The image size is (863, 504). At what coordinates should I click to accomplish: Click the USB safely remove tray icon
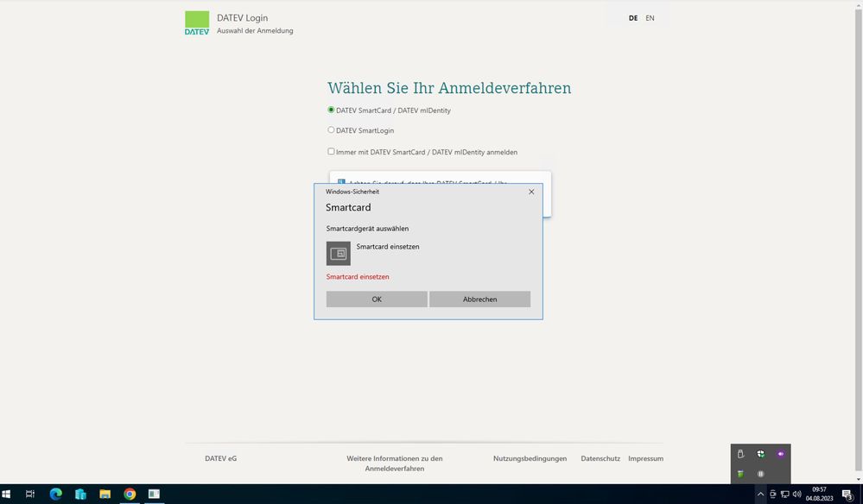[x=740, y=454]
